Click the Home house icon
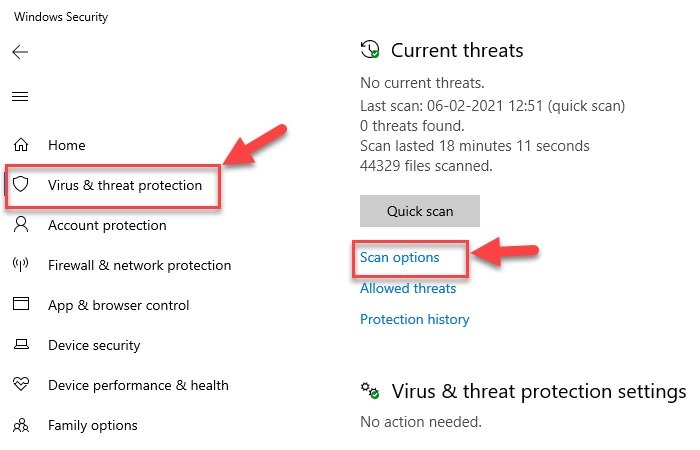Screen dimensions: 700x450 click(20, 145)
